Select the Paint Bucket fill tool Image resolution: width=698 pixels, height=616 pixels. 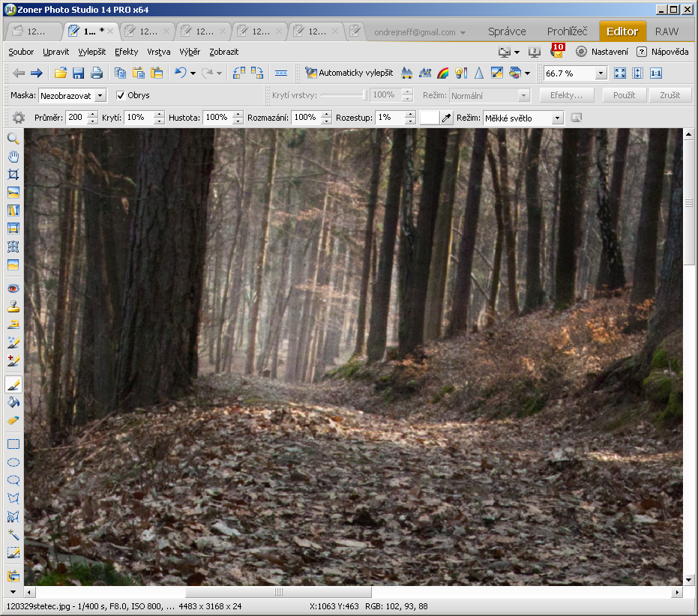(13, 402)
